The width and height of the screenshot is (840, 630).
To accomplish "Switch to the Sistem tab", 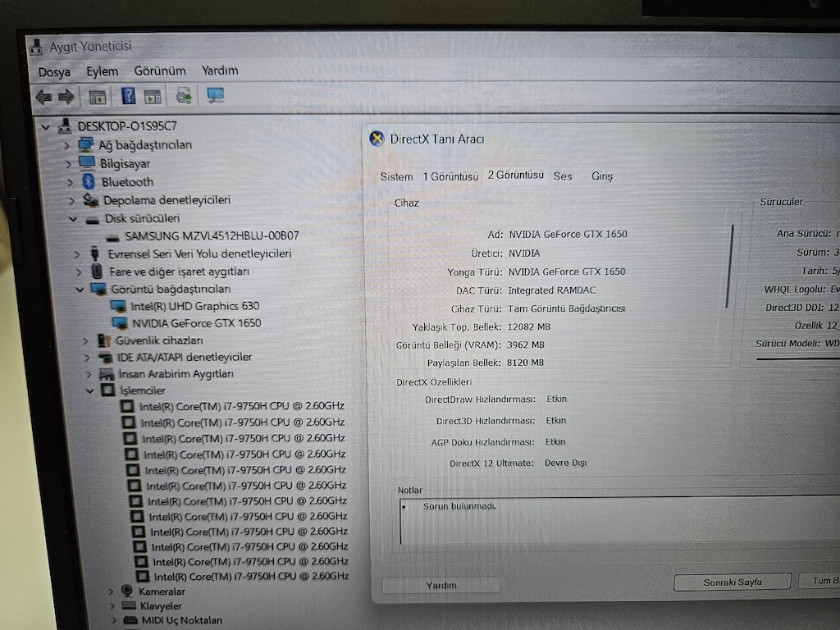I will (396, 177).
